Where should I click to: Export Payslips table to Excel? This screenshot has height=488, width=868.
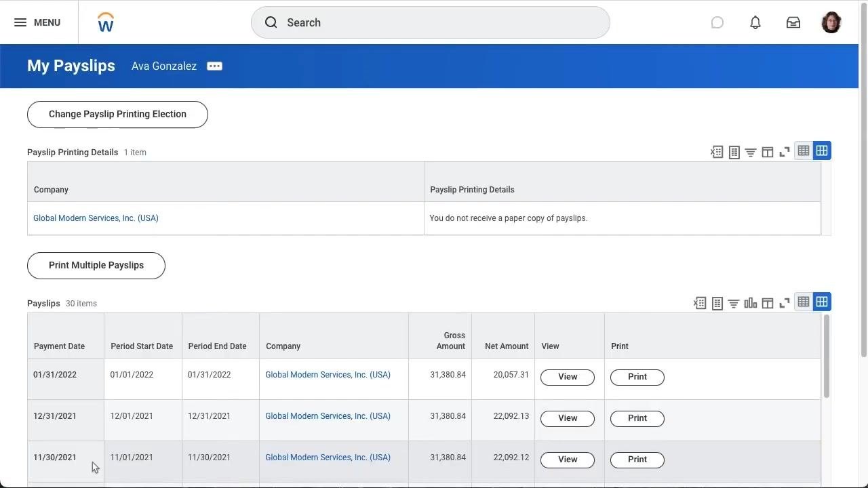[x=700, y=303]
